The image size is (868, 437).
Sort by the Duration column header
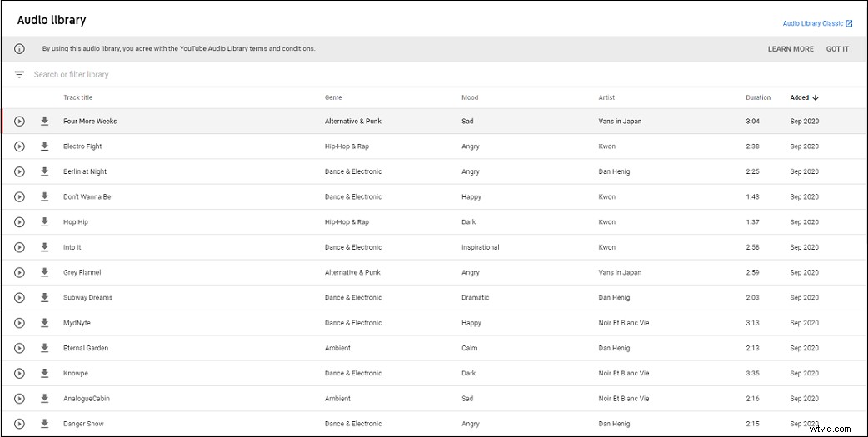pyautogui.click(x=758, y=97)
